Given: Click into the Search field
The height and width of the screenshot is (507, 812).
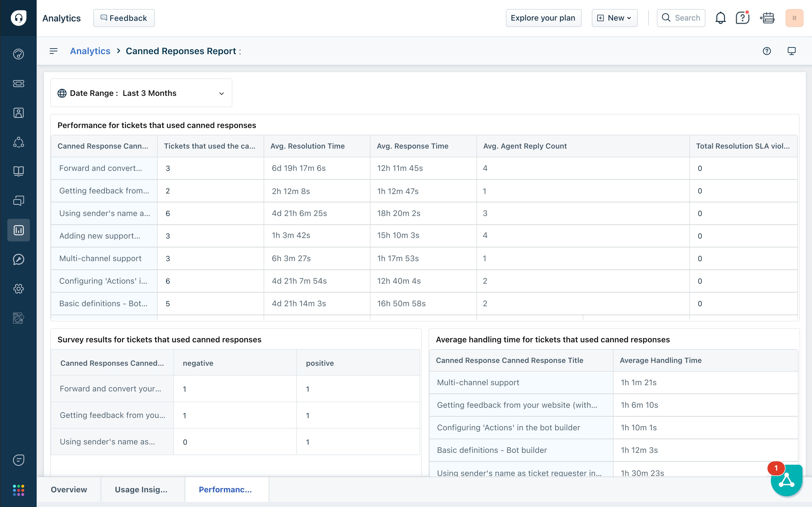Looking at the screenshot, I should coord(681,18).
